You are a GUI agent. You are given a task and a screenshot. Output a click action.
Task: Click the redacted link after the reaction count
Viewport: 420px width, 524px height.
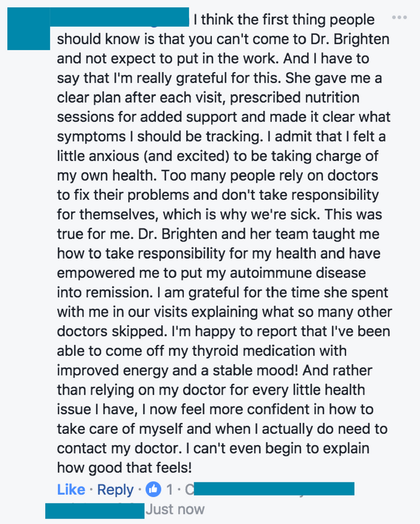tap(273, 488)
